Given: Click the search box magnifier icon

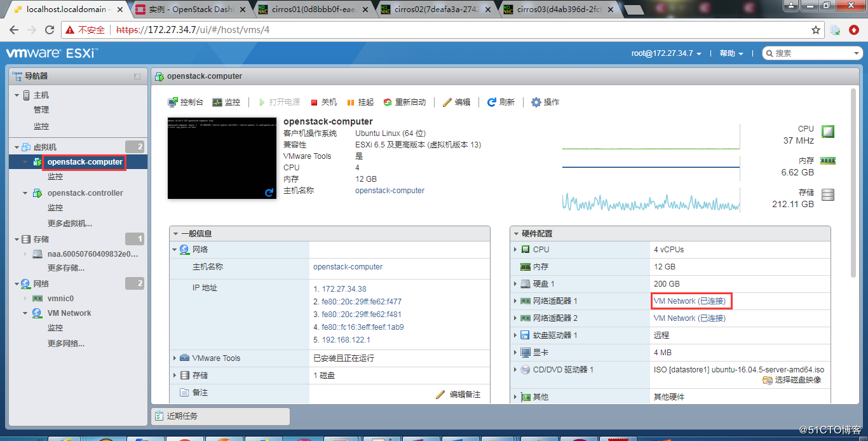Looking at the screenshot, I should (x=769, y=53).
